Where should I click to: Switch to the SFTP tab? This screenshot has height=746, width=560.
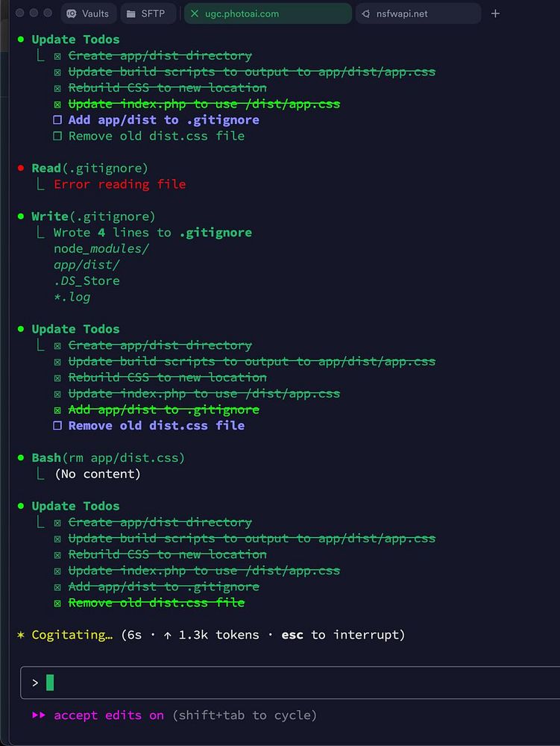coord(148,13)
